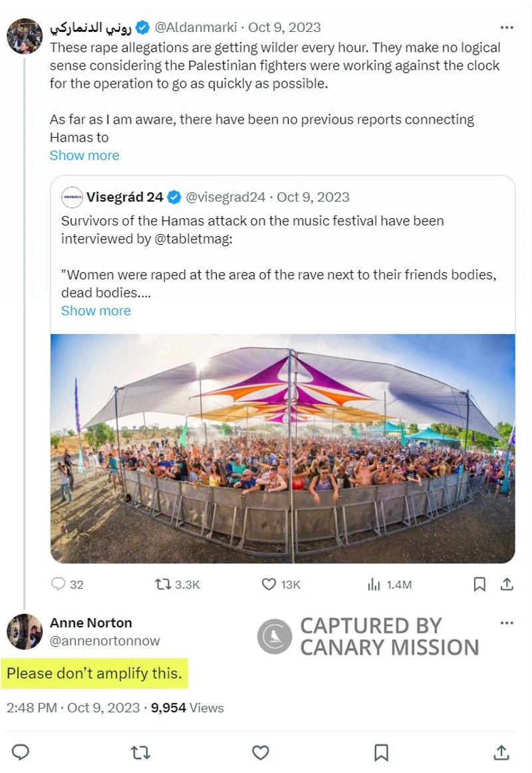The image size is (532, 773).
Task: Bookmark Anne Norton's tweet
Action: [x=381, y=752]
